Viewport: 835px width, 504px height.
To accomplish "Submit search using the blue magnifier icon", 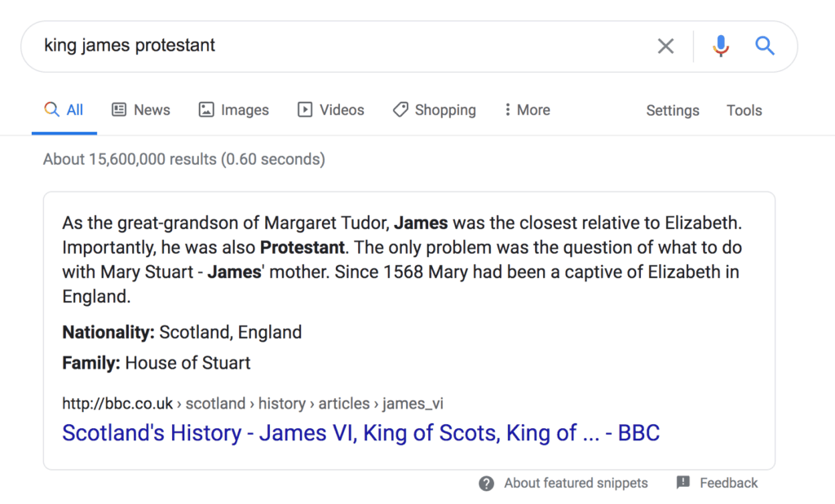I will tap(764, 46).
